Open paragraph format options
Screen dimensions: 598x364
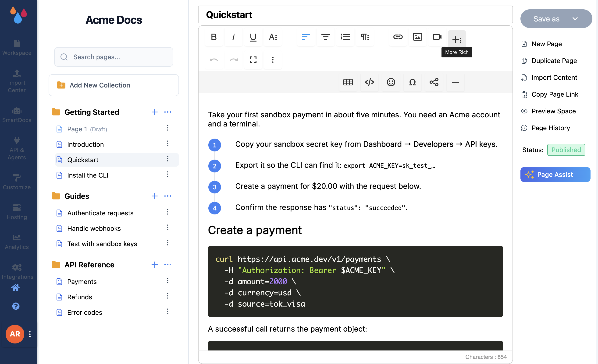[x=365, y=37]
